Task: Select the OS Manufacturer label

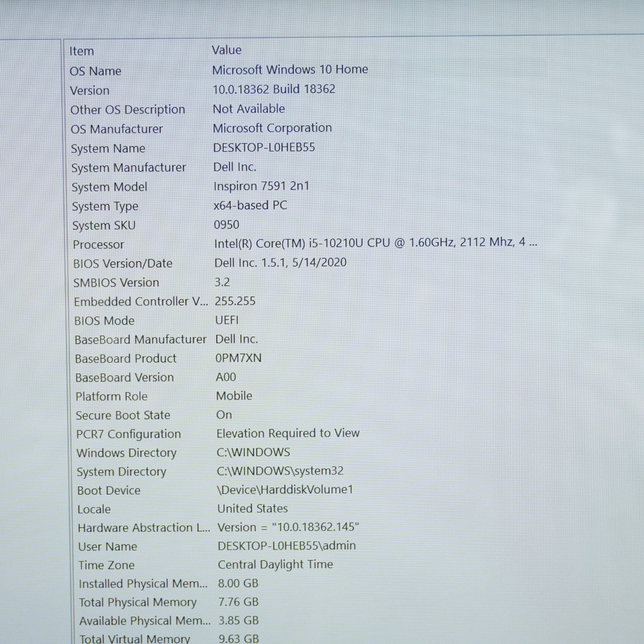Action: click(117, 129)
